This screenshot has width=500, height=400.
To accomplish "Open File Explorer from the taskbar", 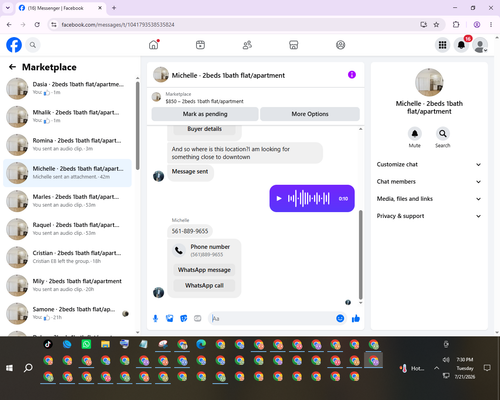I will 105,344.
